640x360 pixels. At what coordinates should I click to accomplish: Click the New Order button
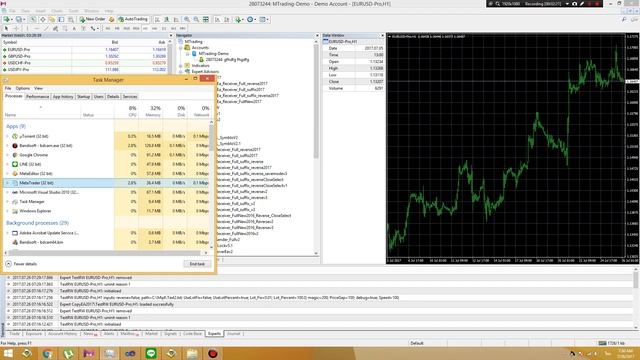(x=93, y=19)
